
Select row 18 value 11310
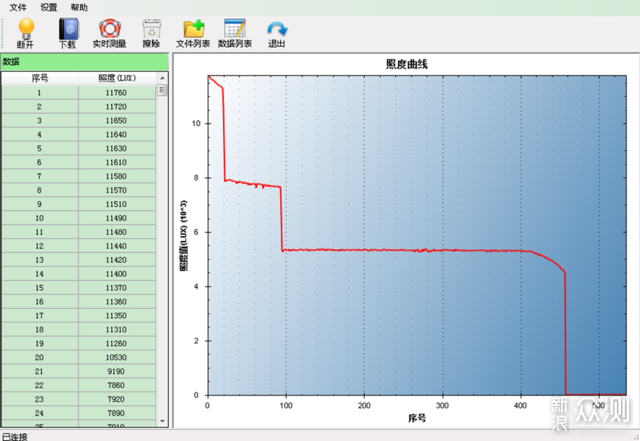(116, 329)
